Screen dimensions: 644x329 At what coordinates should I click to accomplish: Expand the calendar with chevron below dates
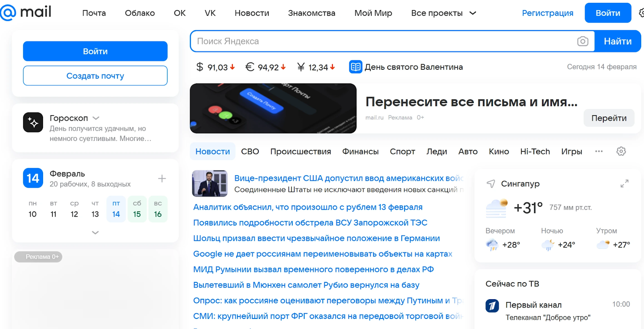click(x=95, y=232)
